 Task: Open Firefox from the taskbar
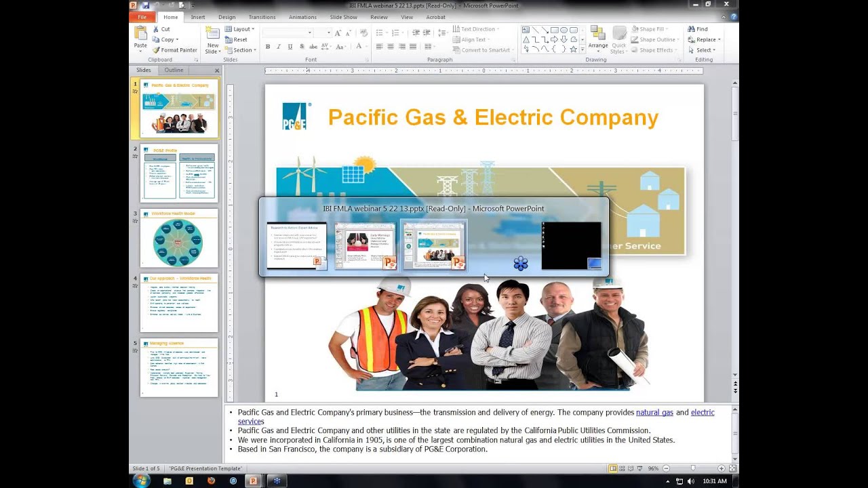coord(211,481)
